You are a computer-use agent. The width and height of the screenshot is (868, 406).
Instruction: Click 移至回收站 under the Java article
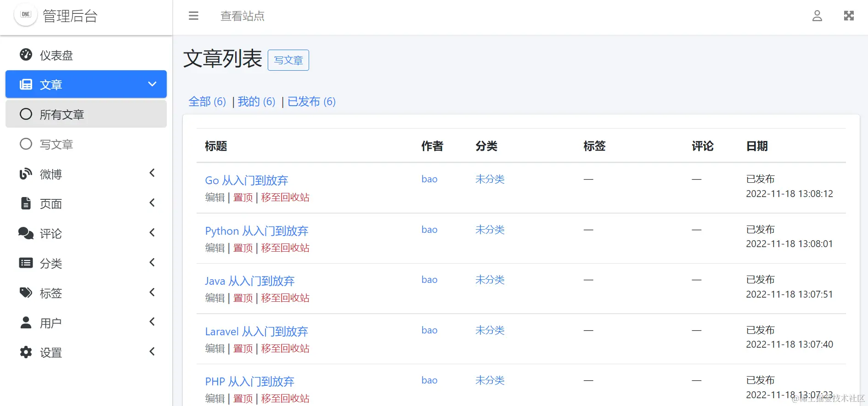(x=285, y=298)
